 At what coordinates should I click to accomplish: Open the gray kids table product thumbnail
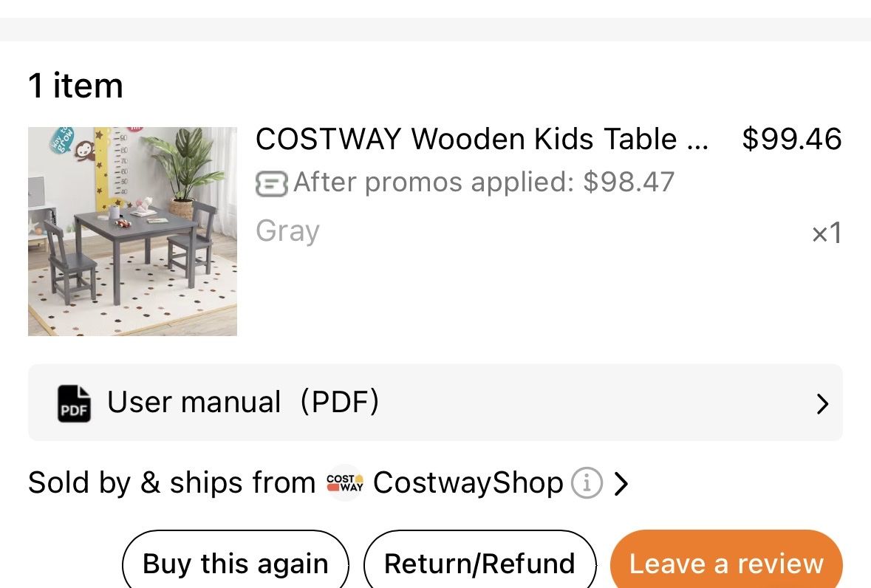(132, 231)
